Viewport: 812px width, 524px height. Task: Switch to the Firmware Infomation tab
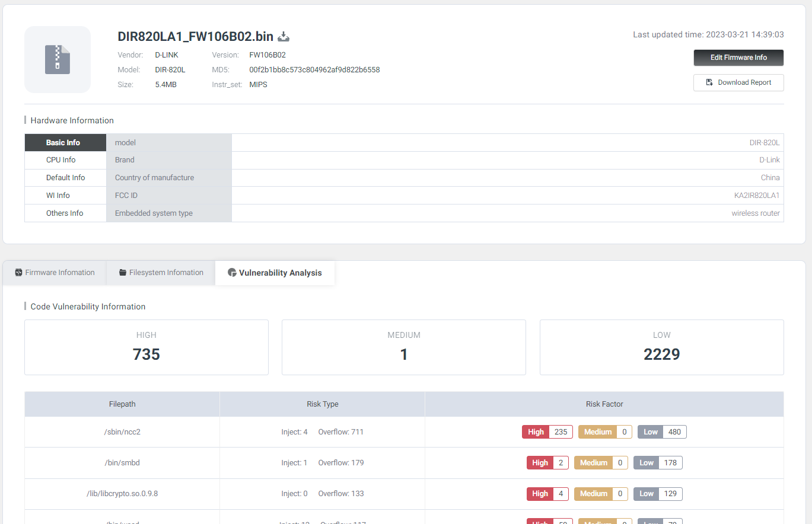coord(55,273)
